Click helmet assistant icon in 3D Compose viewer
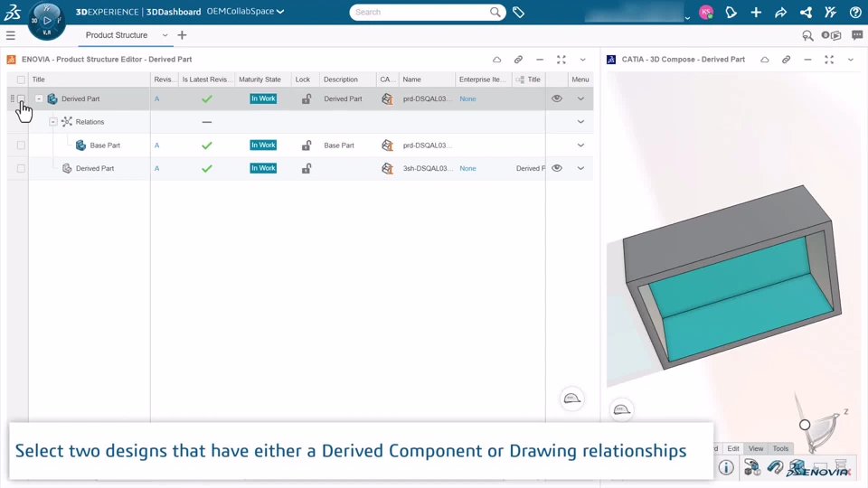 pos(622,410)
